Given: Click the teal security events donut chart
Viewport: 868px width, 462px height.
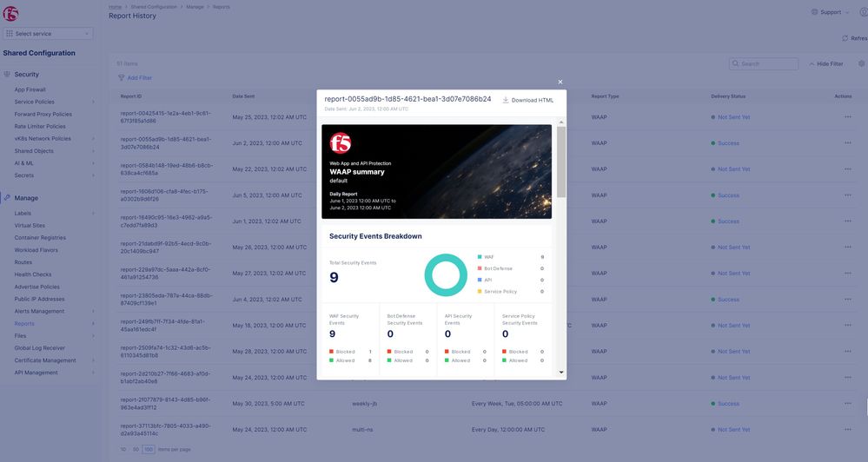Looking at the screenshot, I should 446,275.
